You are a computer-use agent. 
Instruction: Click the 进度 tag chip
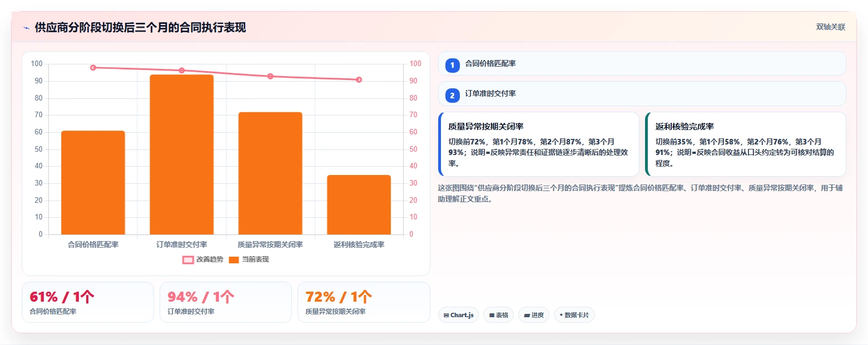[x=534, y=315]
